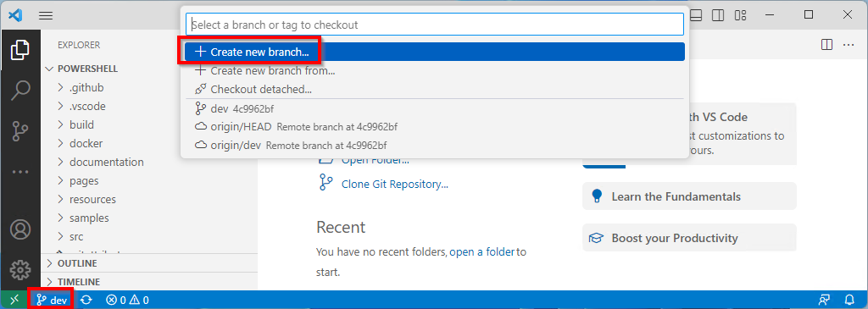Open notifications bell in status bar
The height and width of the screenshot is (309, 868).
(849, 301)
